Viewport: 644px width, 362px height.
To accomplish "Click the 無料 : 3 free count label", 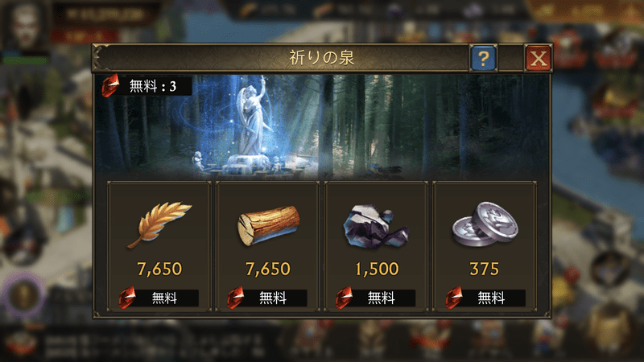I will 153,86.
